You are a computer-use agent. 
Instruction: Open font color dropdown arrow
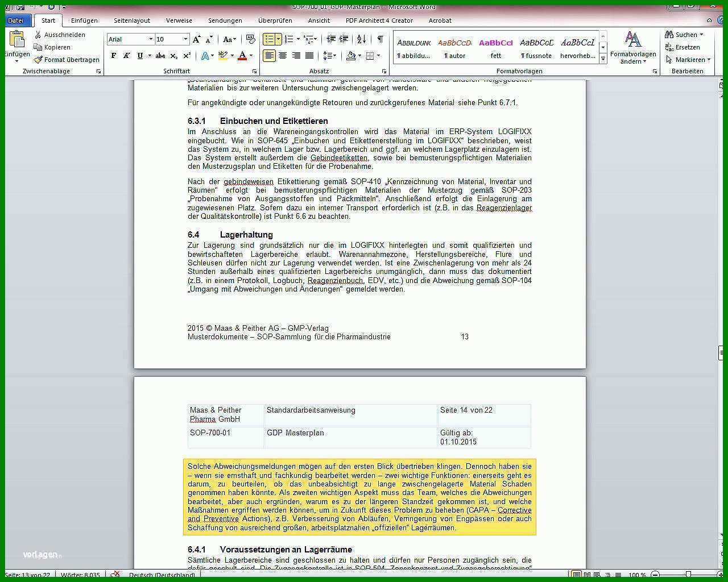point(251,56)
